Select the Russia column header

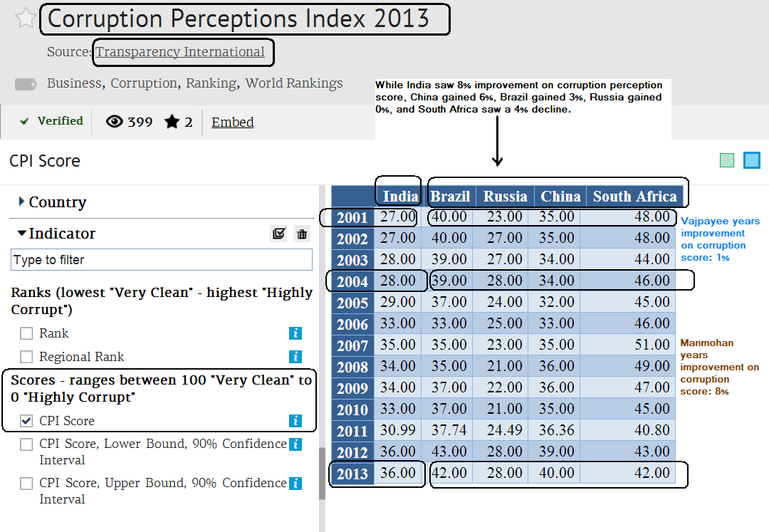pos(505,196)
